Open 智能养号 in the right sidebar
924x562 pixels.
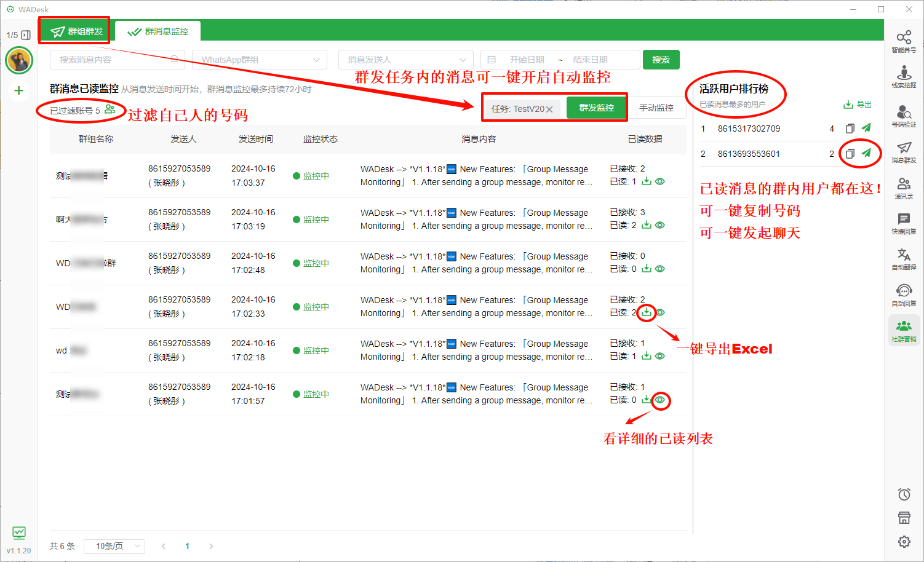pyautogui.click(x=904, y=42)
